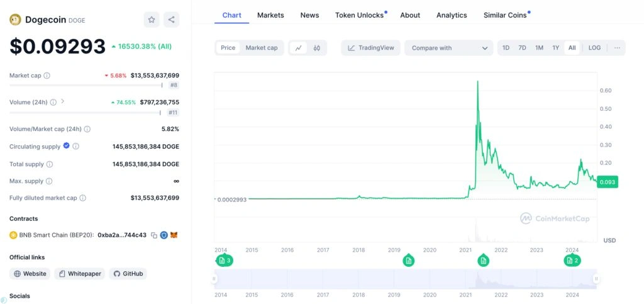Switch chart to Market cap view
644x304 pixels.
pyautogui.click(x=262, y=48)
